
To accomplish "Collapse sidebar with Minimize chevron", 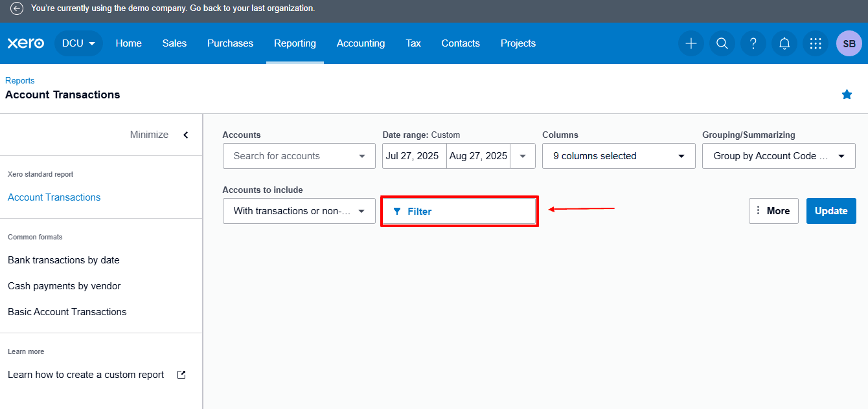I will tap(185, 135).
